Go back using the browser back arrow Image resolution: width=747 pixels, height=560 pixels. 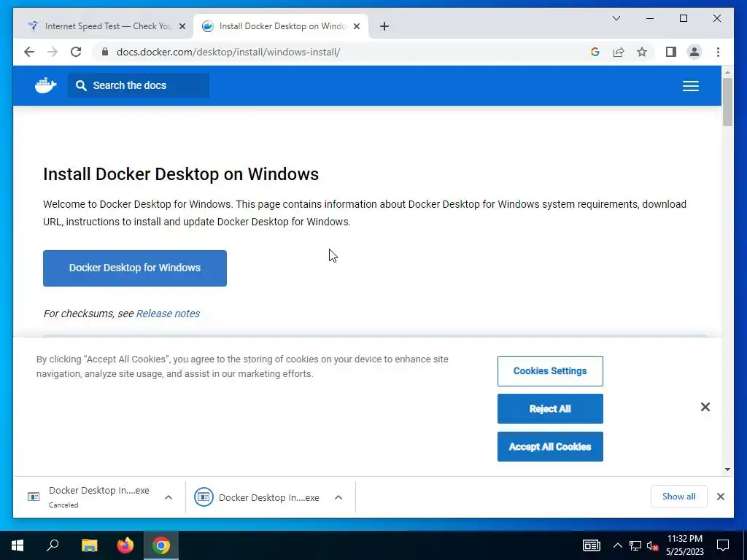[29, 52]
